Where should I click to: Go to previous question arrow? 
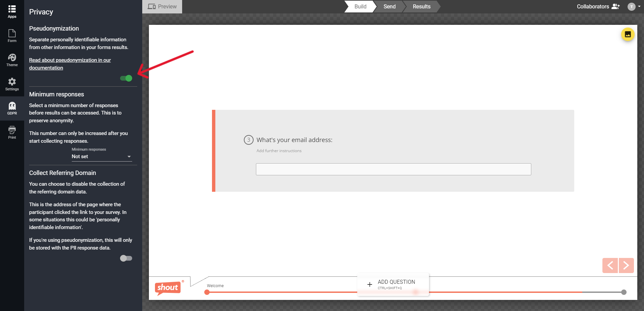pos(610,265)
